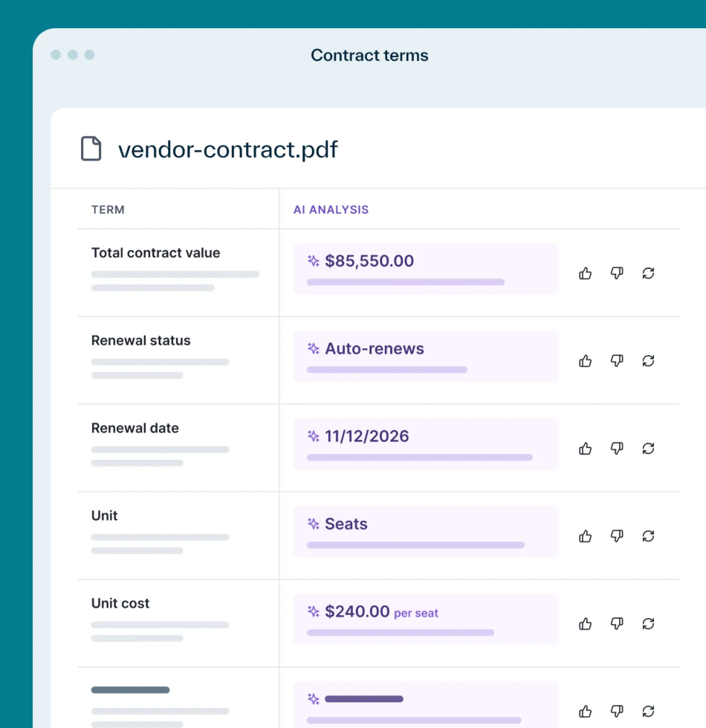Dislike the Unit Seats result
This screenshot has width=706, height=728.
[x=617, y=536]
